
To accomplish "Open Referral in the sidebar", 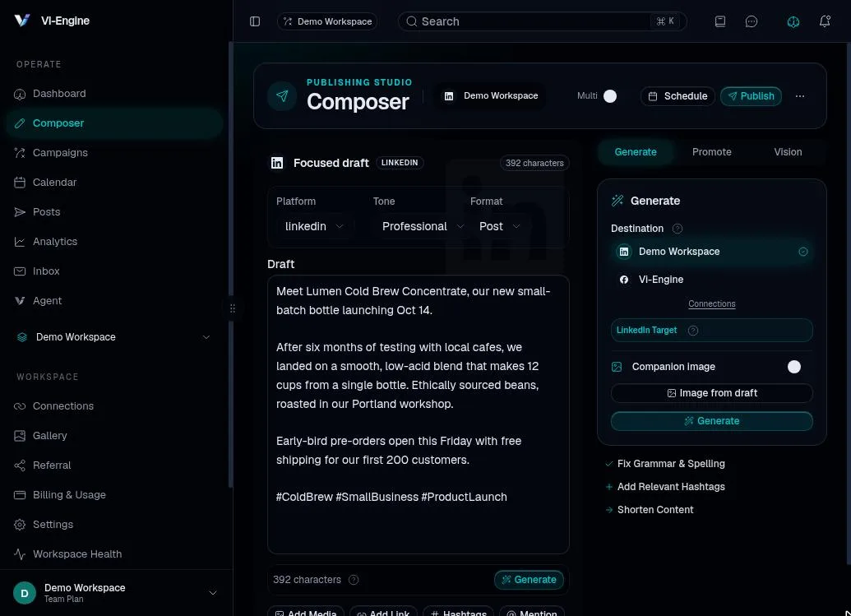I will pyautogui.click(x=113, y=465).
